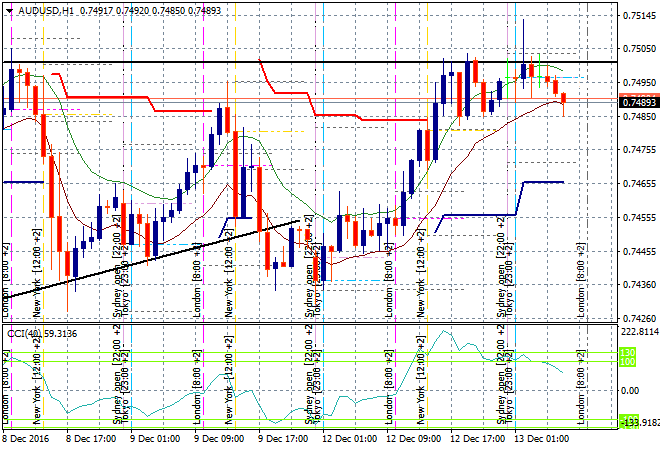The height and width of the screenshot is (450, 660).
Task: Click the 0.74655 price scale value
Action: [637, 184]
